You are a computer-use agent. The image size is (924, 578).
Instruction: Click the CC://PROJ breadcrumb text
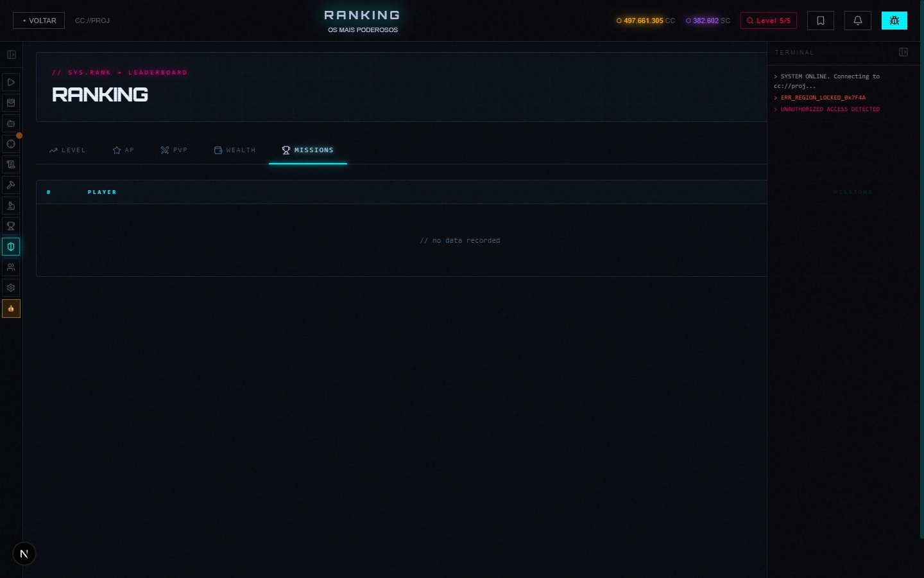(92, 21)
